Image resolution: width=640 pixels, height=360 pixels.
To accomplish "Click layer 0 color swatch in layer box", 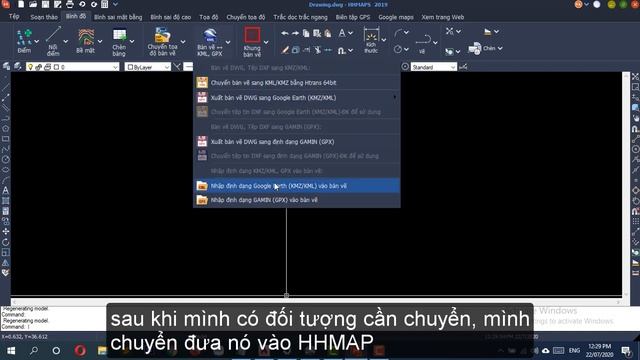I will [56, 67].
